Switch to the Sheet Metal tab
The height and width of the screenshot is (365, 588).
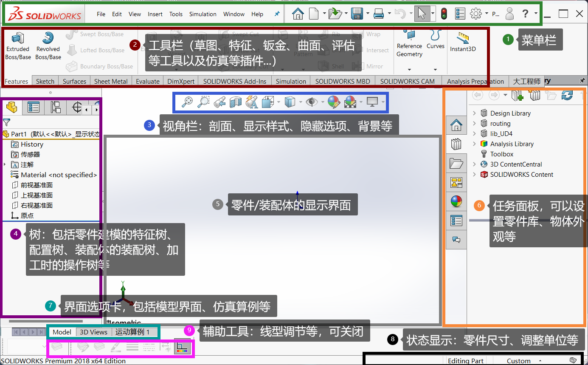pos(111,81)
